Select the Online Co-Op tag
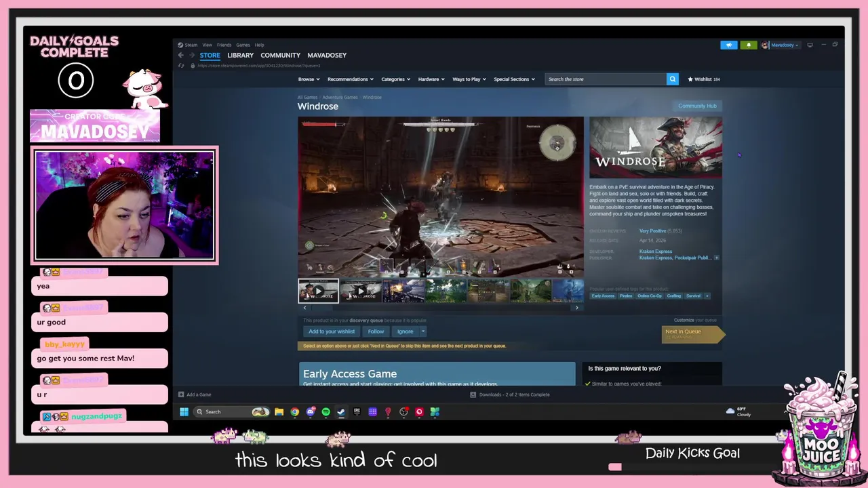Screen dimensions: 868x488 click(649, 296)
